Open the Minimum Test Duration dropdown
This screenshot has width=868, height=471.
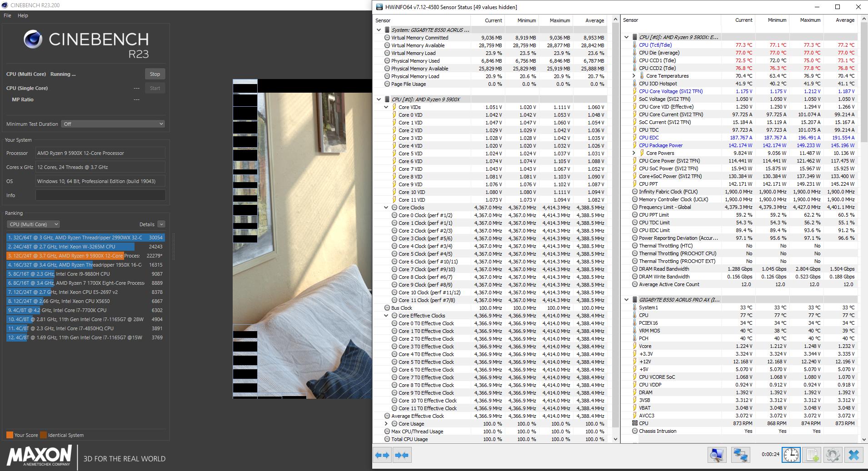(x=113, y=124)
